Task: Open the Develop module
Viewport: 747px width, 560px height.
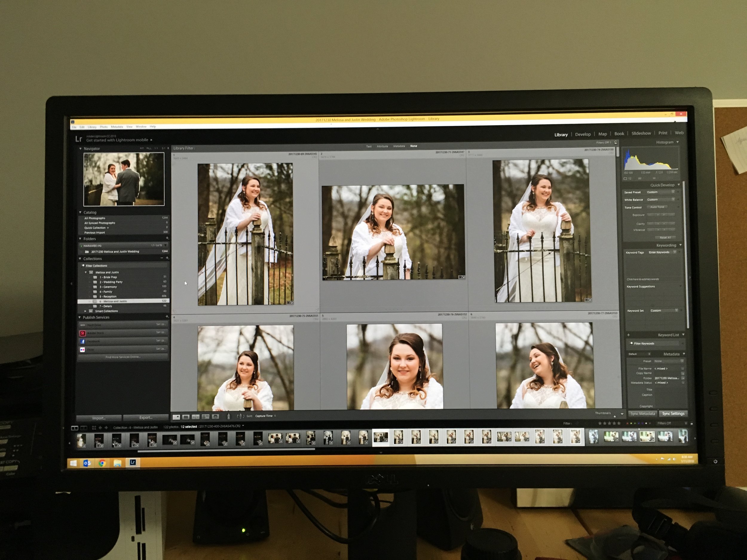Action: coord(583,134)
